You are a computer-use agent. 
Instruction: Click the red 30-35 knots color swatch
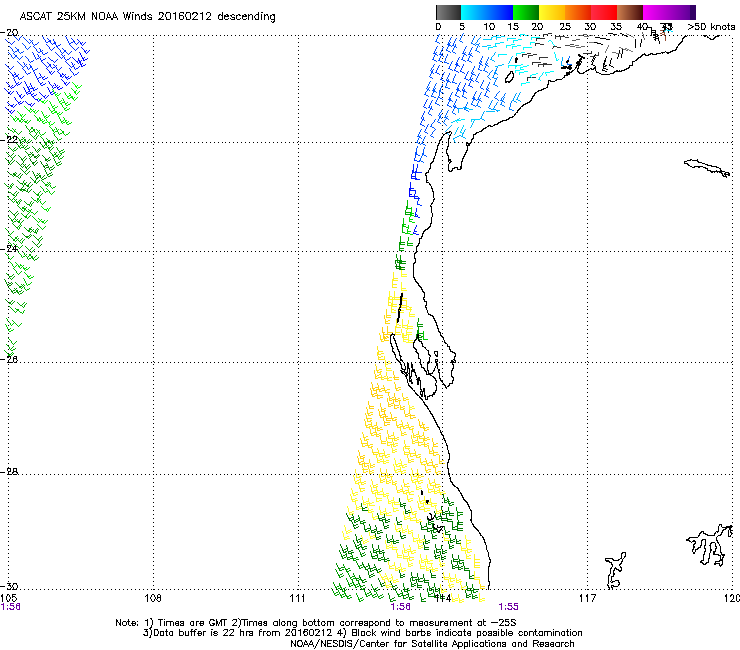[x=604, y=12]
